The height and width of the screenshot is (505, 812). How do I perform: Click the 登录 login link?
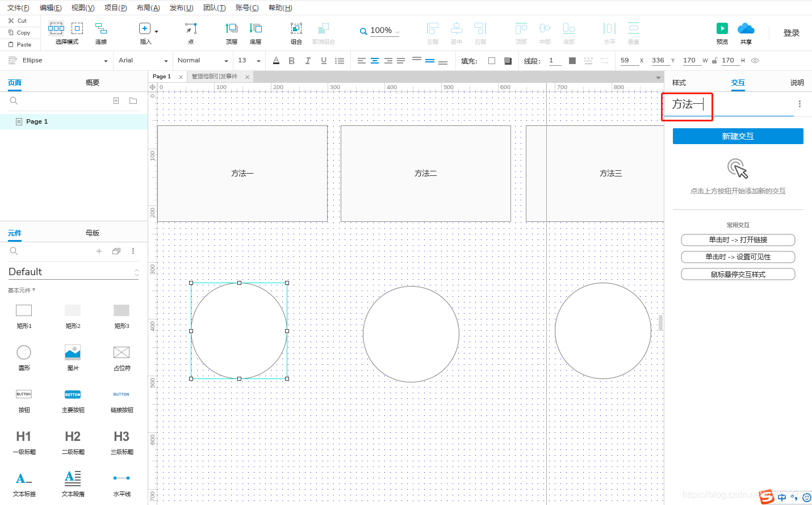coord(791,32)
